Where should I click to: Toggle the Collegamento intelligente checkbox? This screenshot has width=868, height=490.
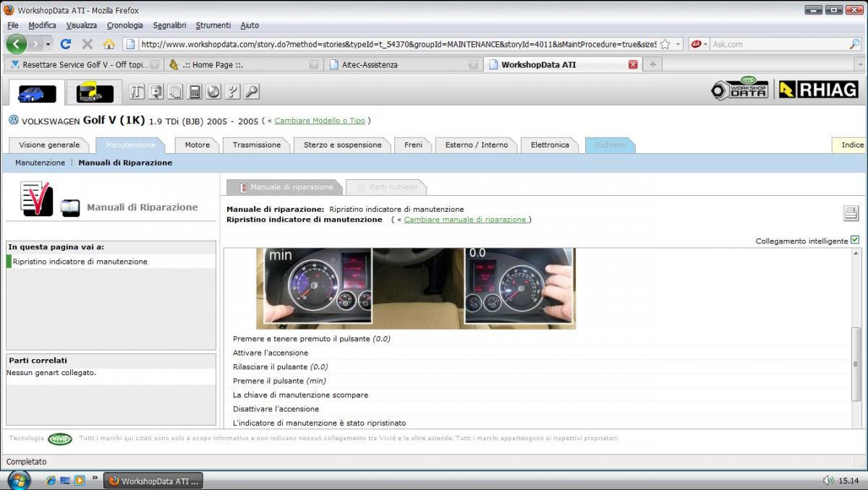click(855, 240)
